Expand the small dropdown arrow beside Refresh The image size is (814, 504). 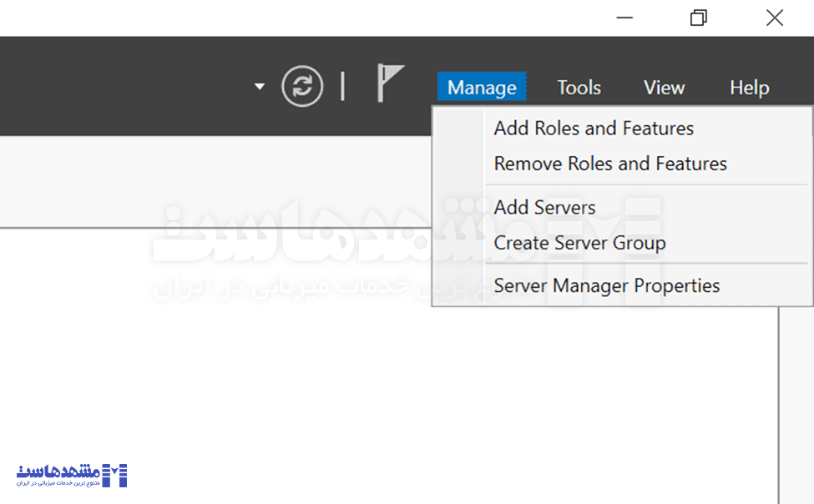260,86
